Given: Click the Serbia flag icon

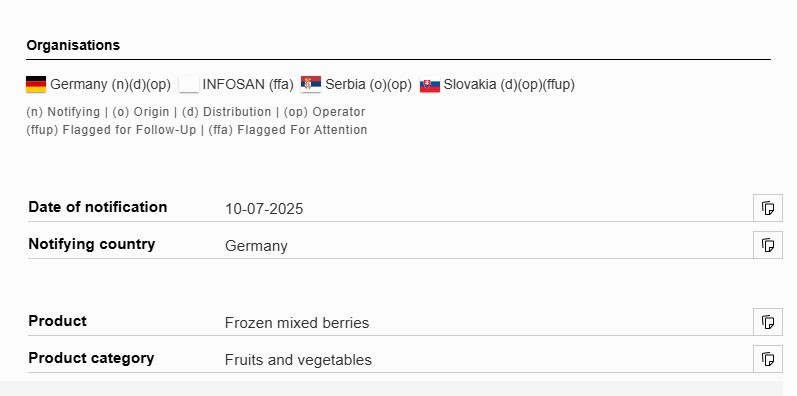Looking at the screenshot, I should pyautogui.click(x=311, y=84).
